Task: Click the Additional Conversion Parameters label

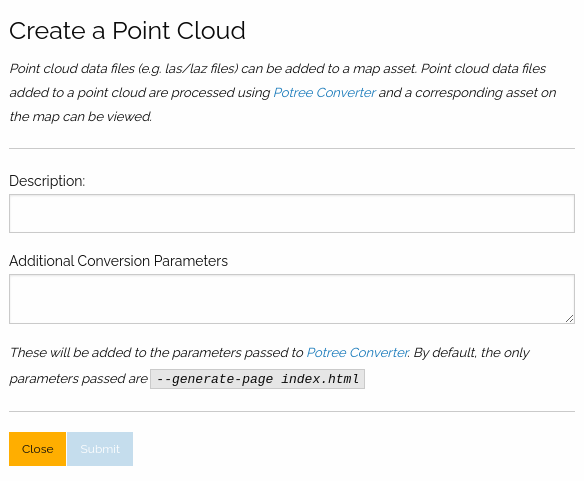Action: tap(118, 261)
